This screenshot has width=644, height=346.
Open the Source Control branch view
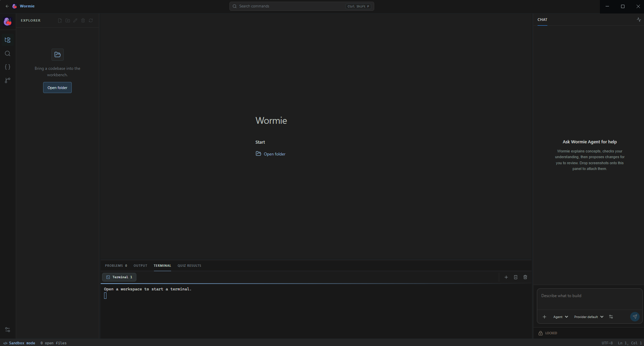click(7, 80)
